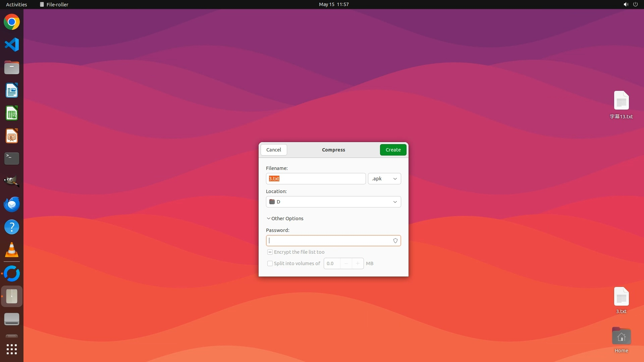Image resolution: width=644 pixels, height=362 pixels.
Task: Open GIMP image editor from dock
Action: tap(12, 181)
